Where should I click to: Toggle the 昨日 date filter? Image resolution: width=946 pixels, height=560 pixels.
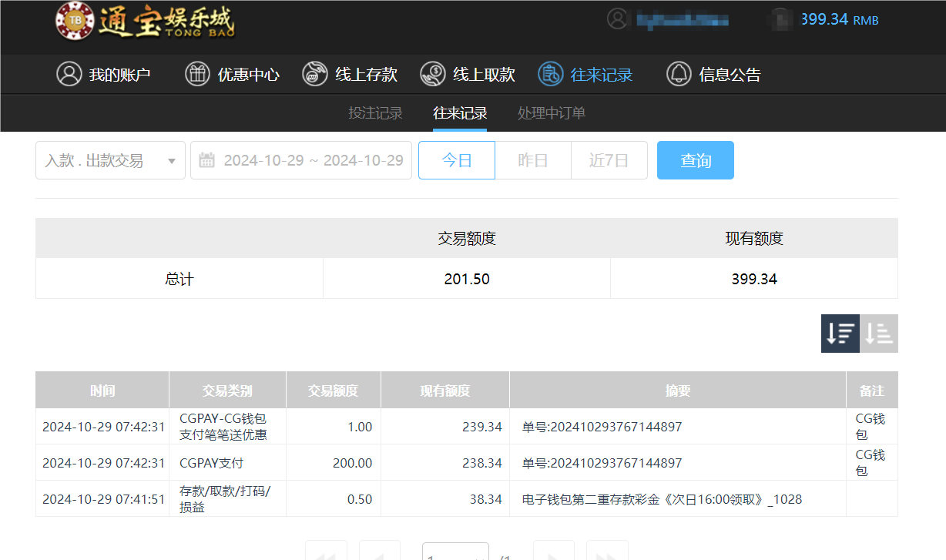(532, 160)
